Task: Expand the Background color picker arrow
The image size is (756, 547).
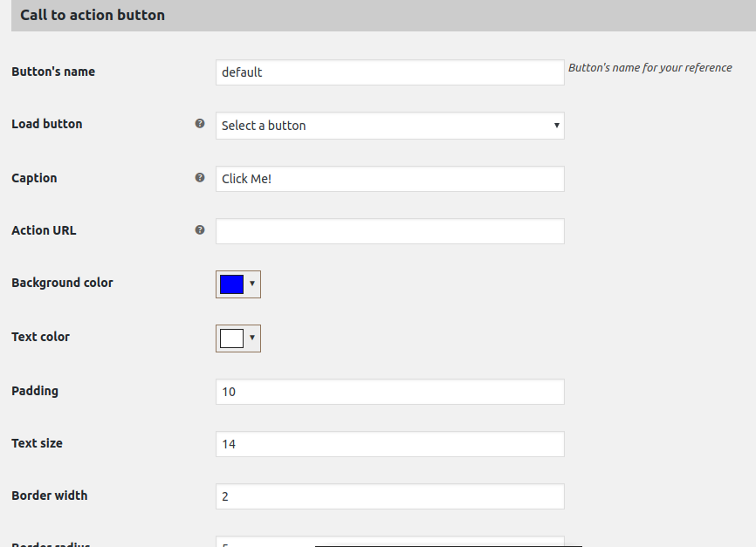Action: pyautogui.click(x=252, y=284)
